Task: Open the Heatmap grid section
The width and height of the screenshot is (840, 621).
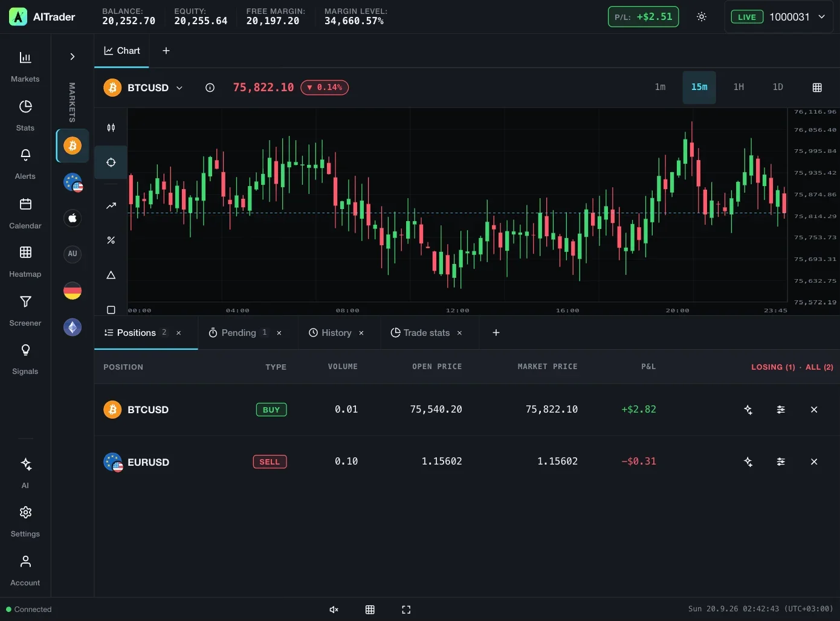Action: 25,262
